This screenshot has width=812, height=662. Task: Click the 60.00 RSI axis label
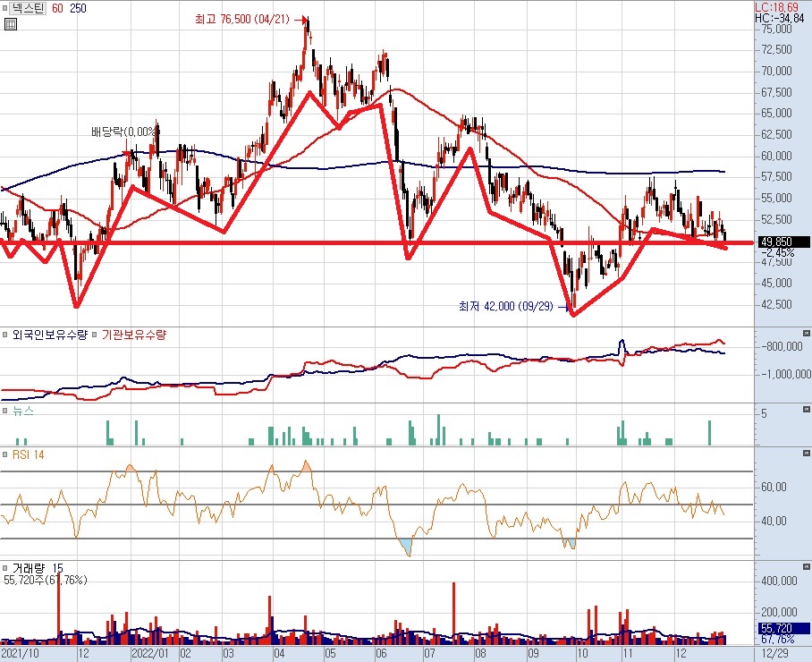coord(774,487)
